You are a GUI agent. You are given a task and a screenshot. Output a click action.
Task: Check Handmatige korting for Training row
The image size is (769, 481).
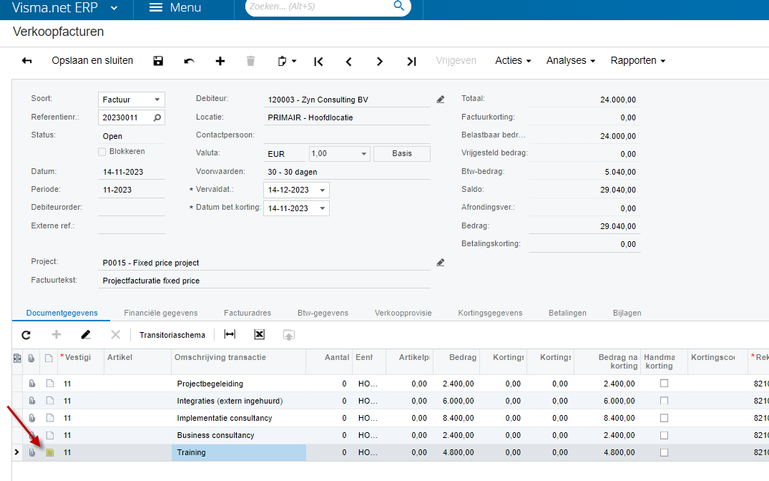[x=663, y=453]
